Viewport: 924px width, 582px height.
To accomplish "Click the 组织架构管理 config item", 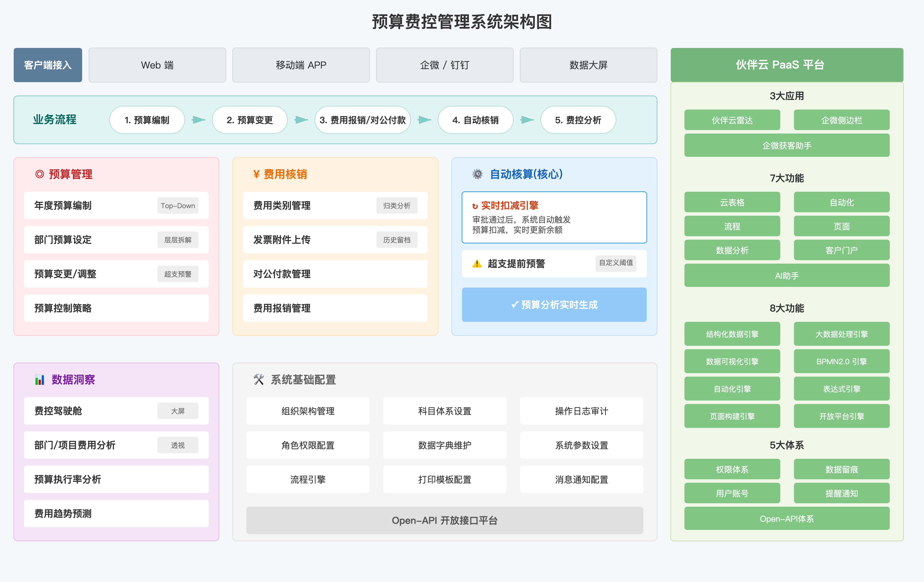I will (x=308, y=411).
